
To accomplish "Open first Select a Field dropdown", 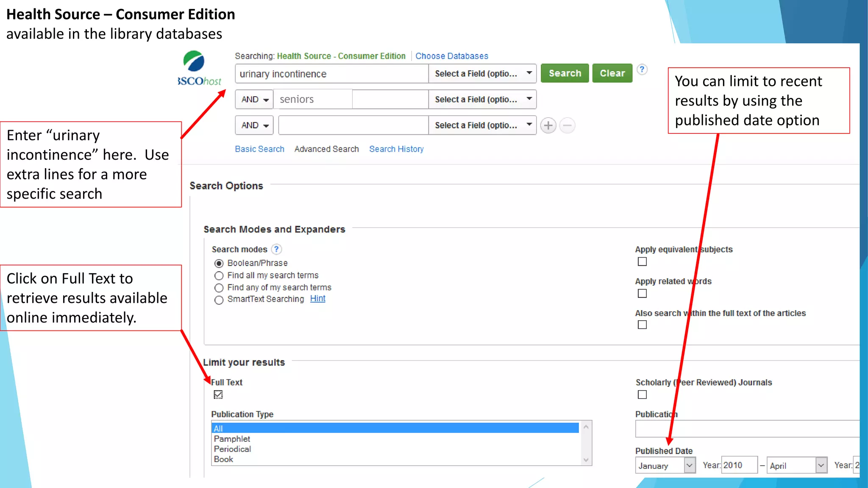I will click(482, 74).
